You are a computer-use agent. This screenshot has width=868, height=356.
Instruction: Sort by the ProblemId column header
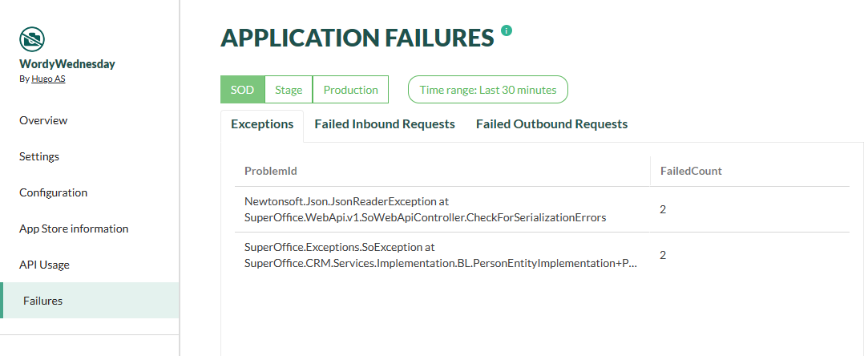point(271,171)
